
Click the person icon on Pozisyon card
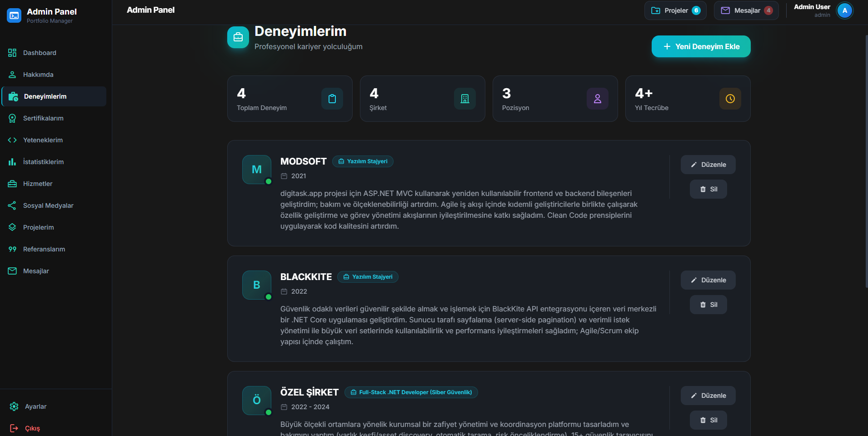coord(597,99)
